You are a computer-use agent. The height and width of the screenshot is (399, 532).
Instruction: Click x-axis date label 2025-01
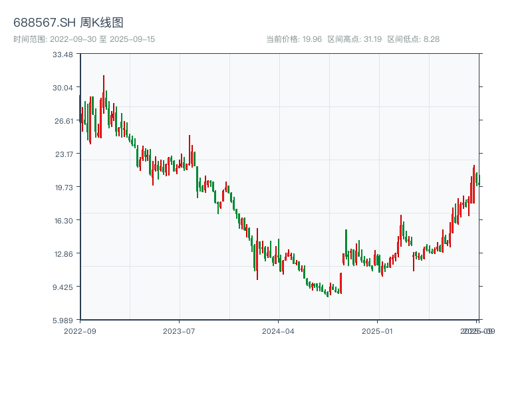click(x=377, y=331)
